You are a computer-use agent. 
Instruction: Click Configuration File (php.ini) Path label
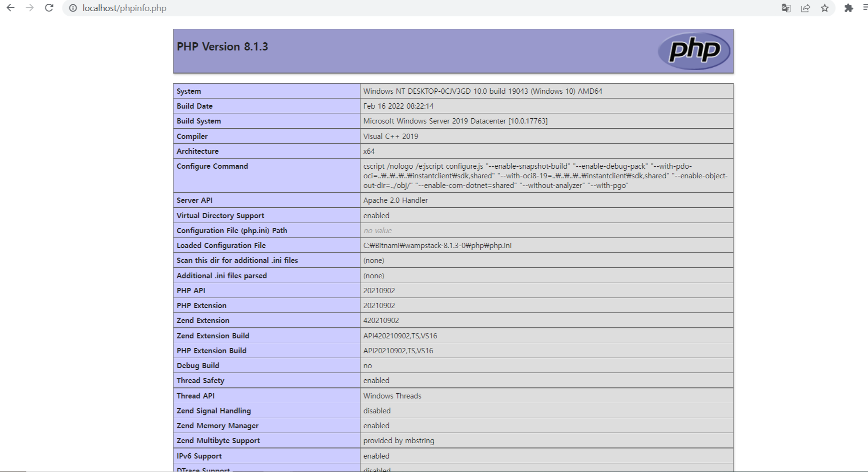232,231
